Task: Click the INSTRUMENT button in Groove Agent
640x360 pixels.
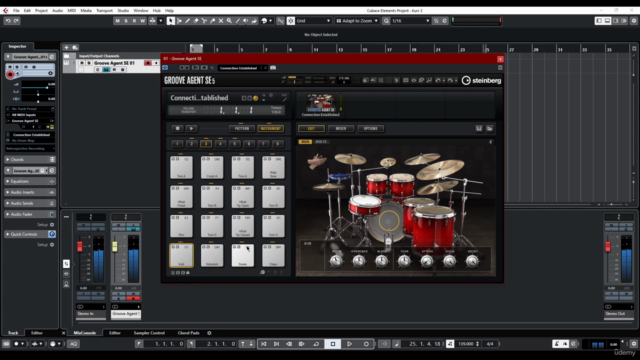Action: tap(271, 129)
